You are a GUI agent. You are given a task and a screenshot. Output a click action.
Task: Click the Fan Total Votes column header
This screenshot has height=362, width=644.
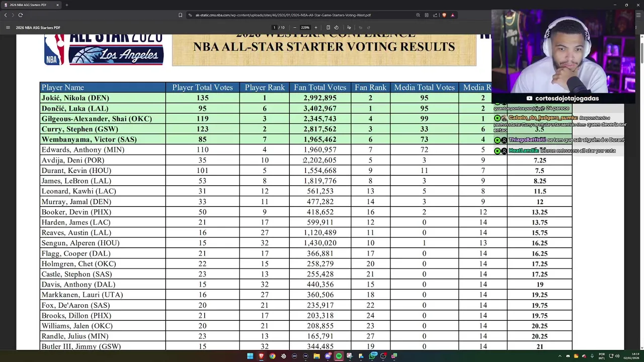coord(320,87)
